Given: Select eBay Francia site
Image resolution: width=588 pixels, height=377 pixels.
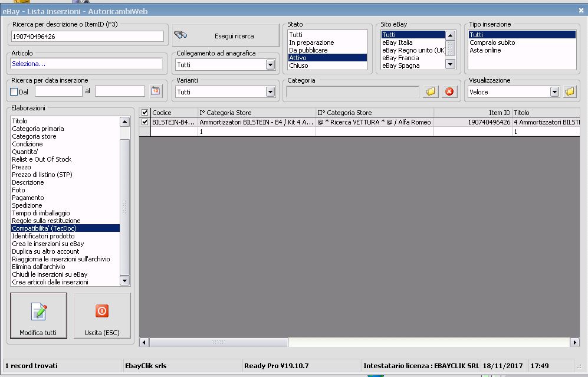Looking at the screenshot, I should click(413, 58).
